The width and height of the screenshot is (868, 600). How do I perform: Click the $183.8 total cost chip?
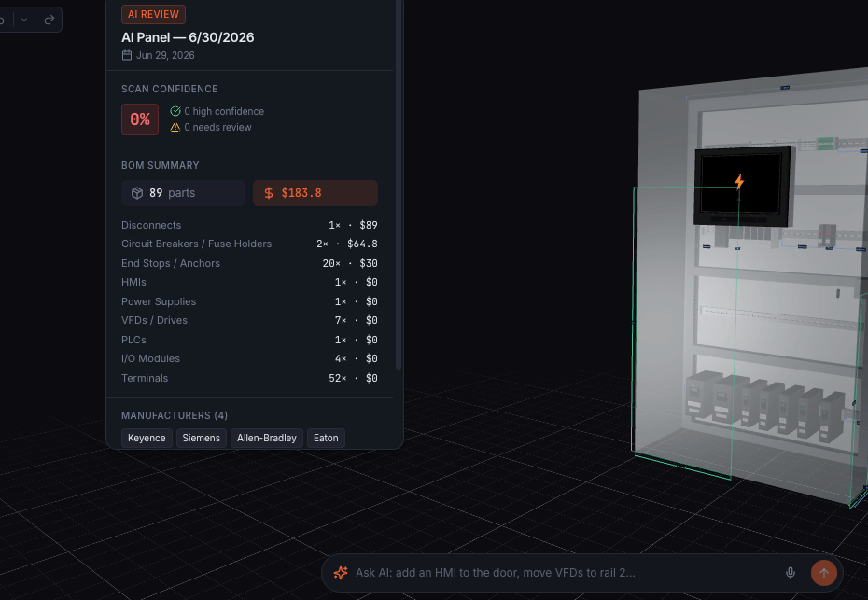coord(315,193)
